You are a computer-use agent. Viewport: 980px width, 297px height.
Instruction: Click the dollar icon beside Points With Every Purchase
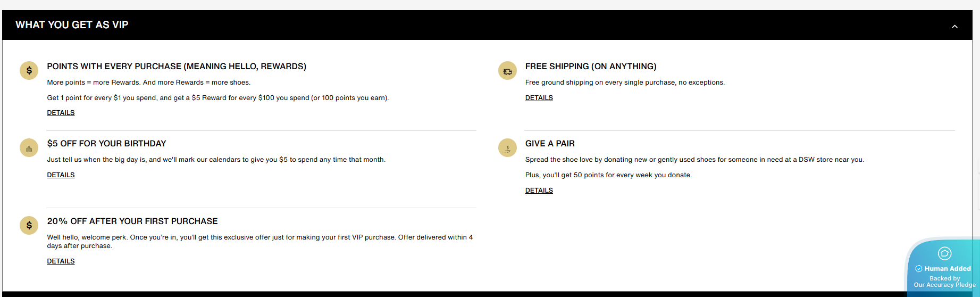tap(29, 70)
